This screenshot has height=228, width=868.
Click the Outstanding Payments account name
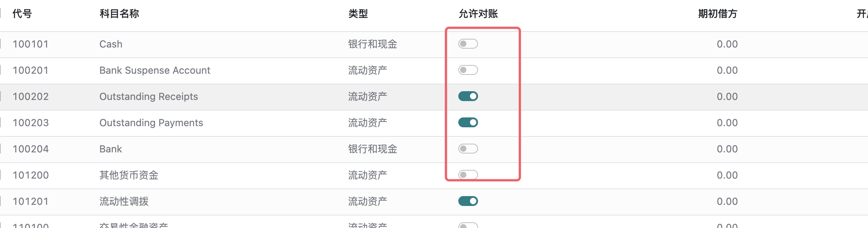point(151,123)
